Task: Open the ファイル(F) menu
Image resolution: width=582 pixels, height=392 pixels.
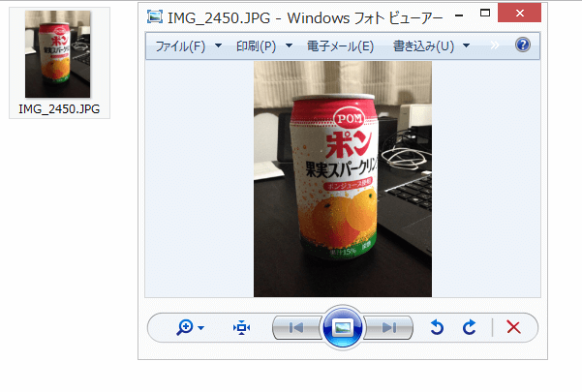Action: 180,46
